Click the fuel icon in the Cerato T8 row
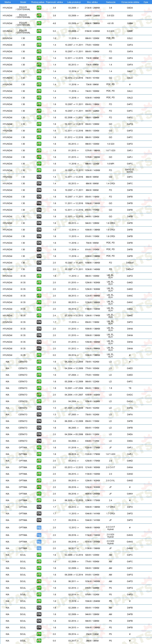The image size is (152, 644). click(39, 388)
